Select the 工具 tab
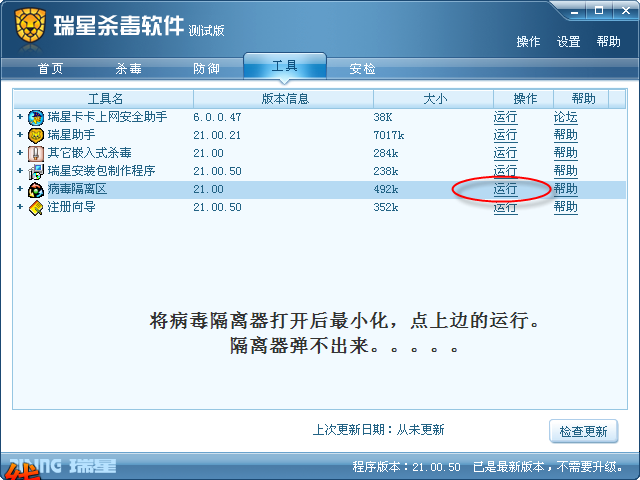The width and height of the screenshot is (640, 480). click(285, 66)
